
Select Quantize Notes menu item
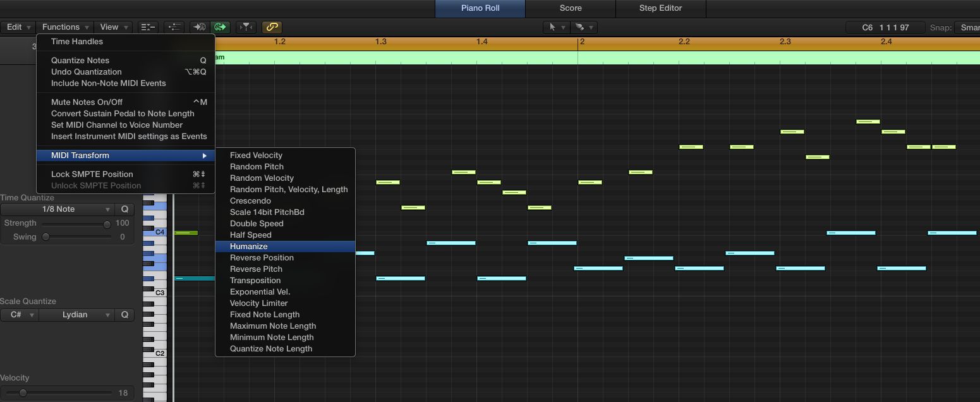click(126, 61)
